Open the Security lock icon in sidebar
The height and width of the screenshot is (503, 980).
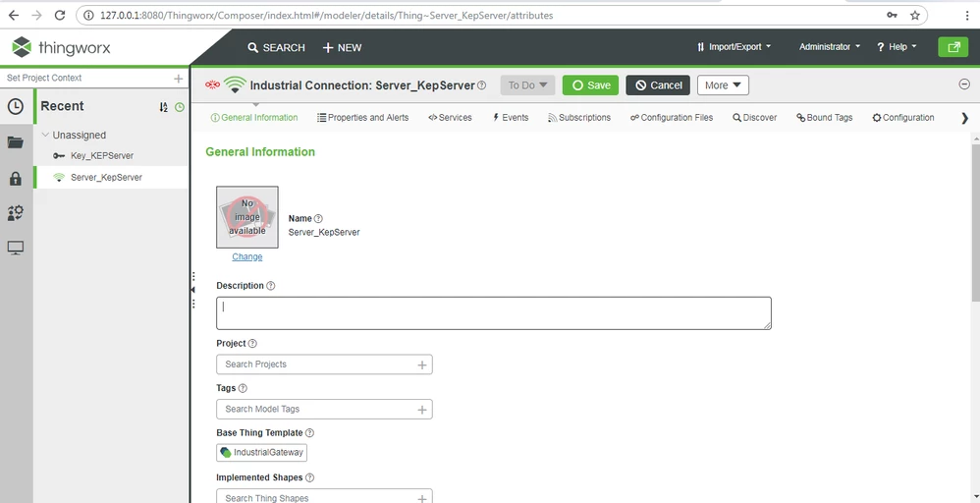click(16, 178)
